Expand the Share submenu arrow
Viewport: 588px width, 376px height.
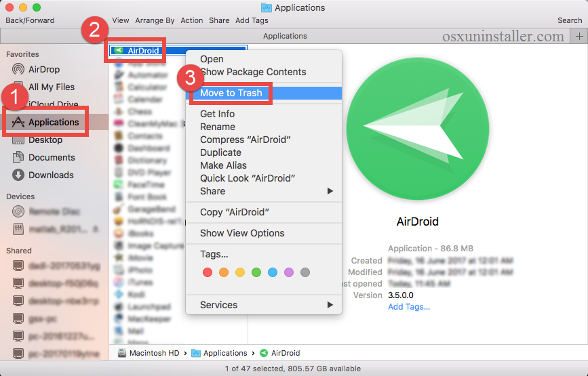(330, 191)
